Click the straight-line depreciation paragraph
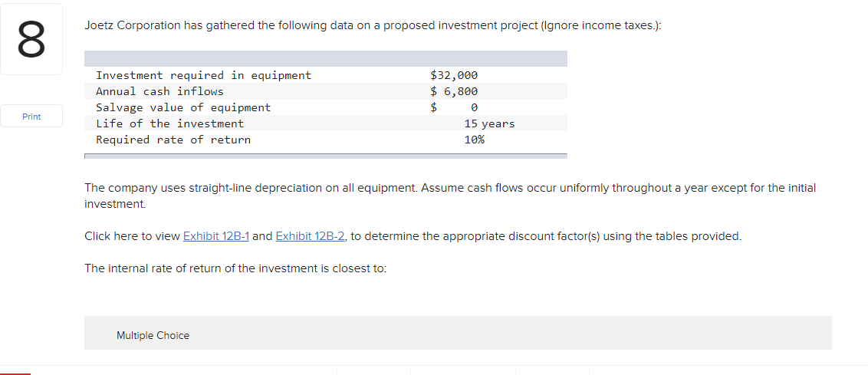 point(449,188)
